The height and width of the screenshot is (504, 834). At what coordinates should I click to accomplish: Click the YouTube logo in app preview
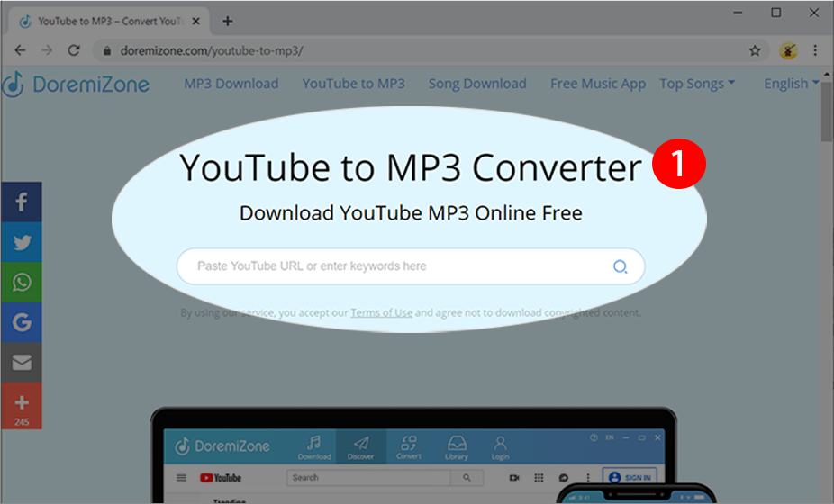point(221,477)
